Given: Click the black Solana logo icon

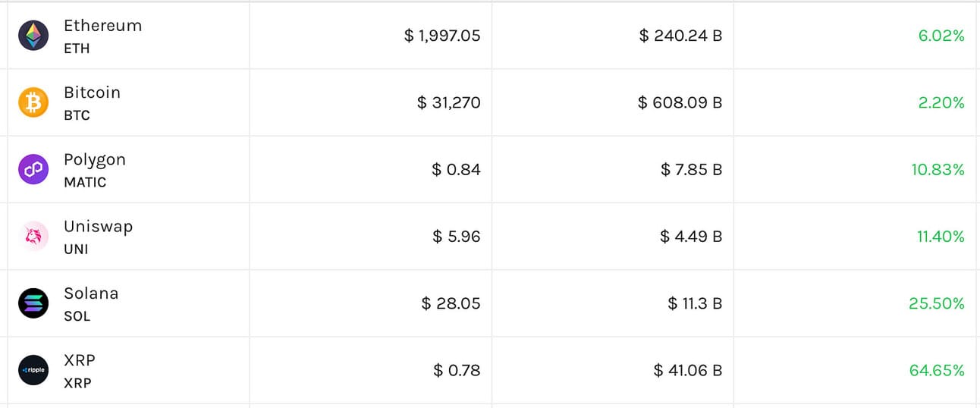Looking at the screenshot, I should coord(33,303).
